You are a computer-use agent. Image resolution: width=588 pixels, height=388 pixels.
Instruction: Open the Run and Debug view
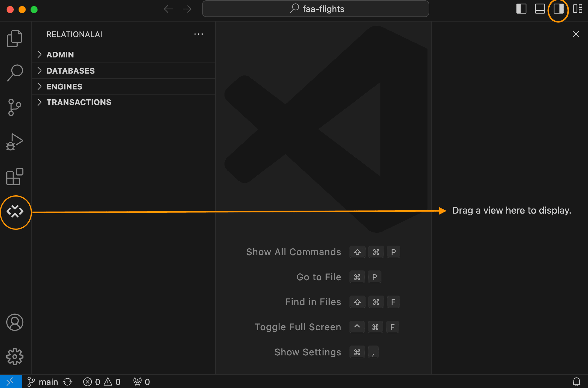[x=15, y=142]
